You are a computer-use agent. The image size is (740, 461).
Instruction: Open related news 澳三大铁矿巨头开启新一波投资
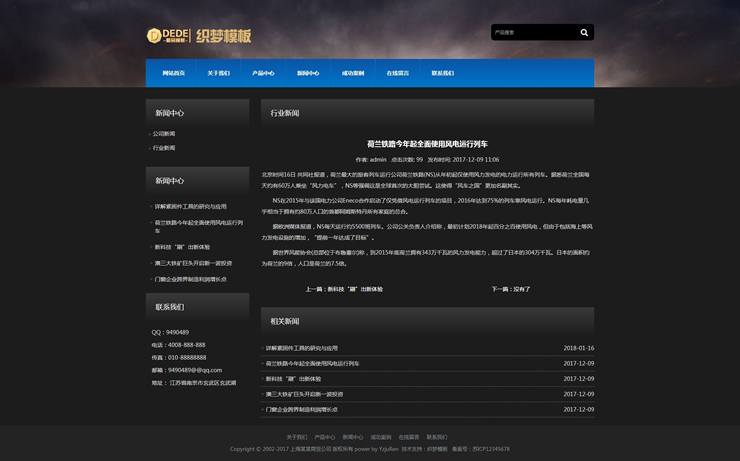[x=304, y=394]
